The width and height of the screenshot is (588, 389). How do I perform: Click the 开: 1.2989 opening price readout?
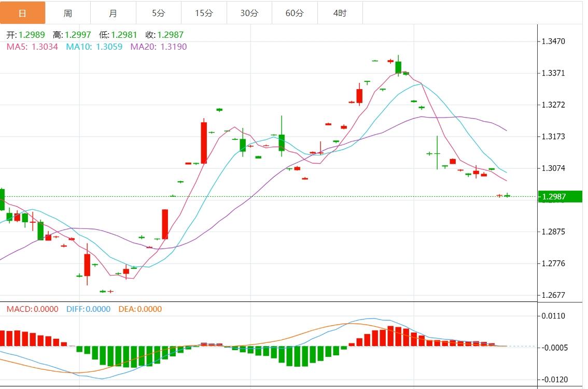tap(25, 35)
